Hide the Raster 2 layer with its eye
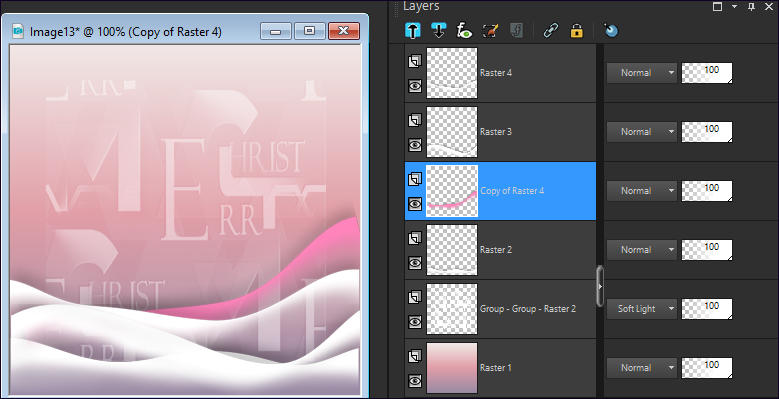Image resolution: width=779 pixels, height=399 pixels. click(x=415, y=263)
